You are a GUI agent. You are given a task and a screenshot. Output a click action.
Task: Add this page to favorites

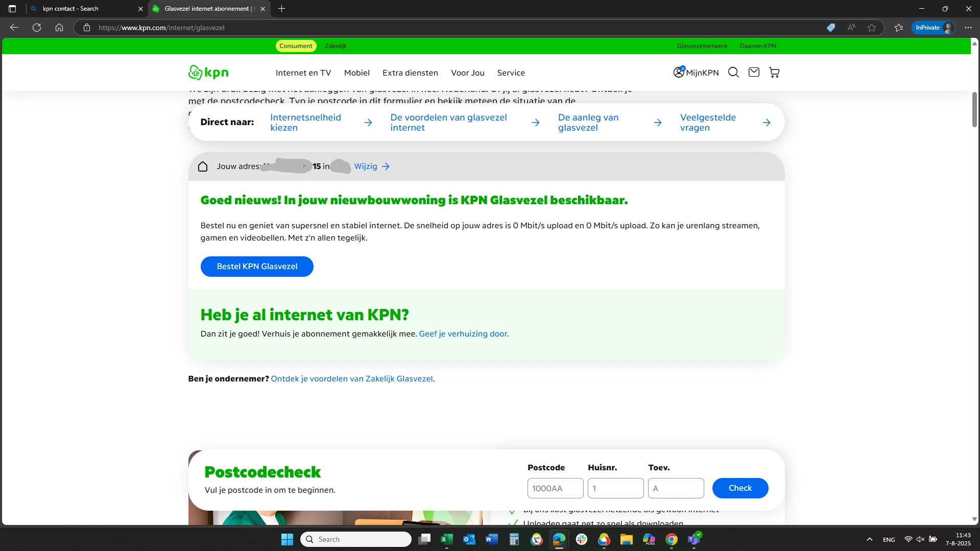872,28
